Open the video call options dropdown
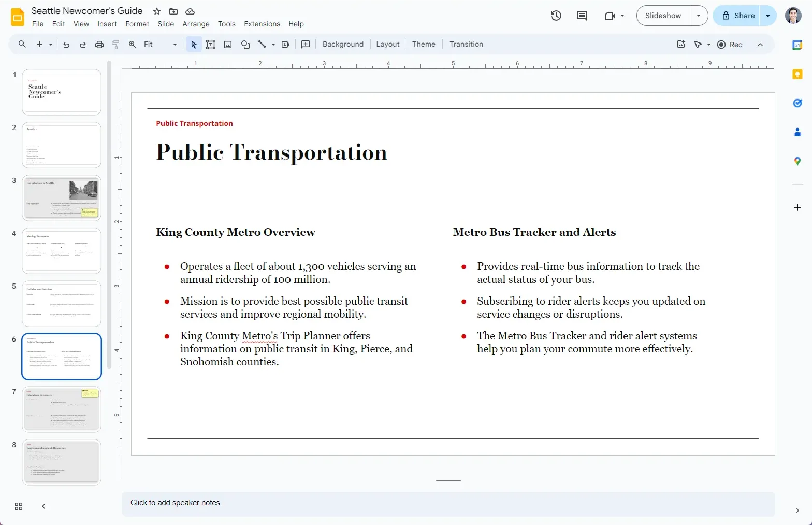The image size is (812, 525). click(622, 16)
